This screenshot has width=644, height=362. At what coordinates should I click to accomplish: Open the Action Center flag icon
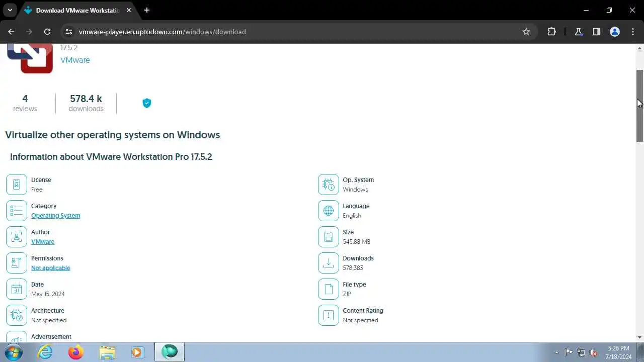click(x=569, y=352)
